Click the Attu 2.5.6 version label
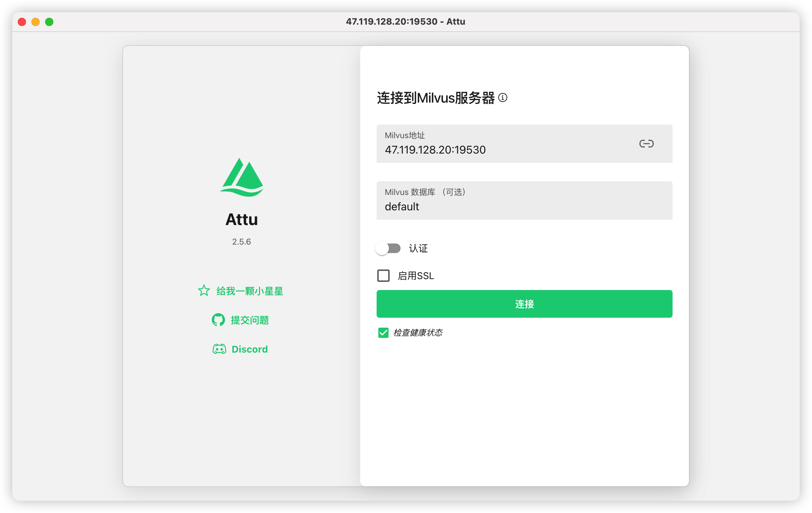This screenshot has height=513, width=812. pos(241,242)
